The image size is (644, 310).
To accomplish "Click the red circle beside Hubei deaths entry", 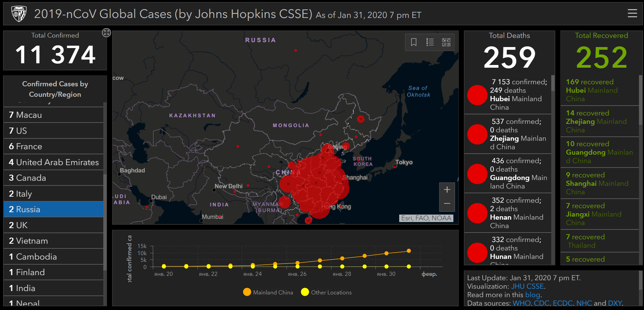I will [x=477, y=95].
